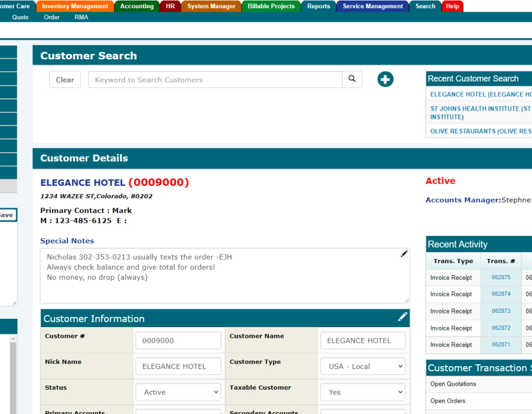Click the magnifier search icon button

coord(352,79)
